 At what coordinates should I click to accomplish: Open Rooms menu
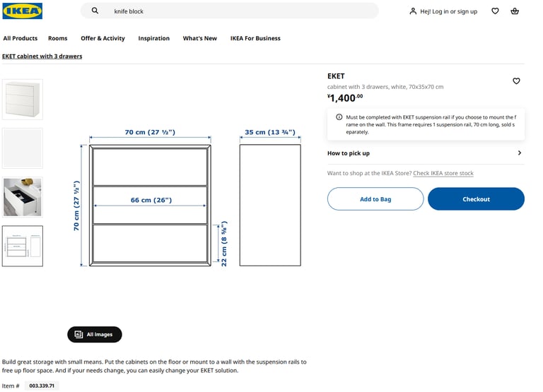[x=57, y=38]
